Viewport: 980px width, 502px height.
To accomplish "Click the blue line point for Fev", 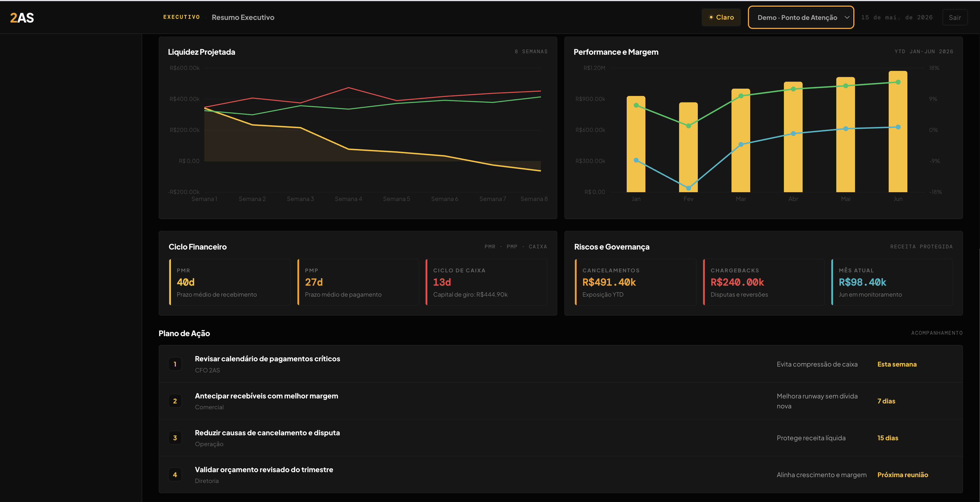I will tap(688, 188).
